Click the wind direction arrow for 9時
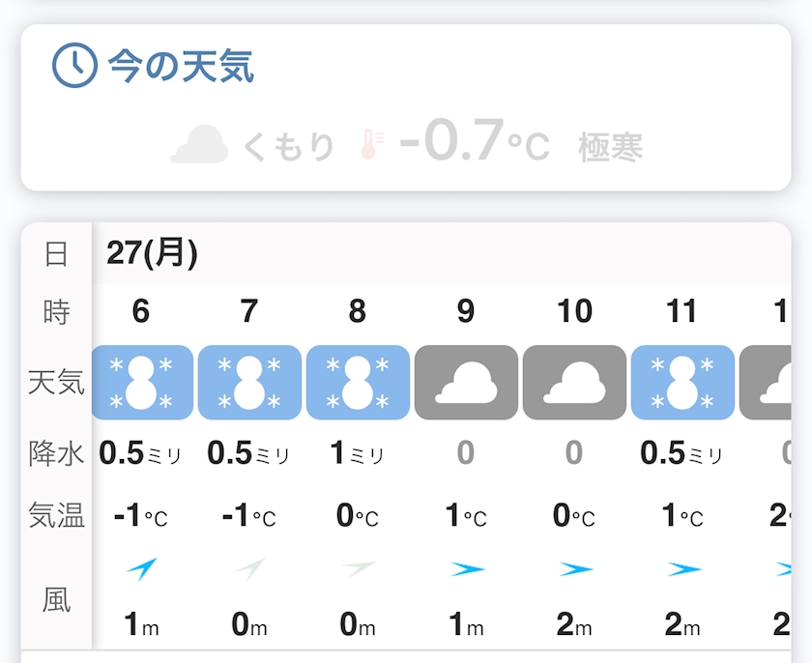The image size is (812, 663). 466,569
